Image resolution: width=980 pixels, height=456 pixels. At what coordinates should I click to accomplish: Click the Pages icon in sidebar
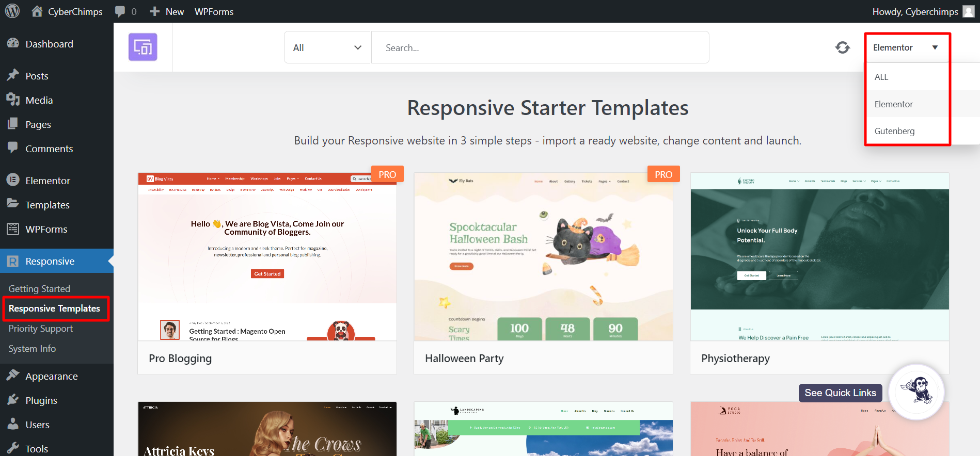(x=13, y=124)
